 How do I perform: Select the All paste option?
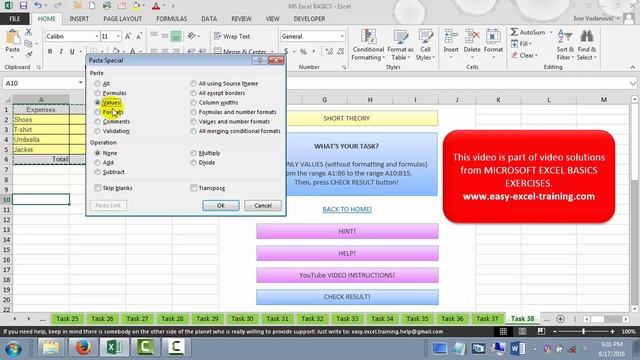click(98, 84)
